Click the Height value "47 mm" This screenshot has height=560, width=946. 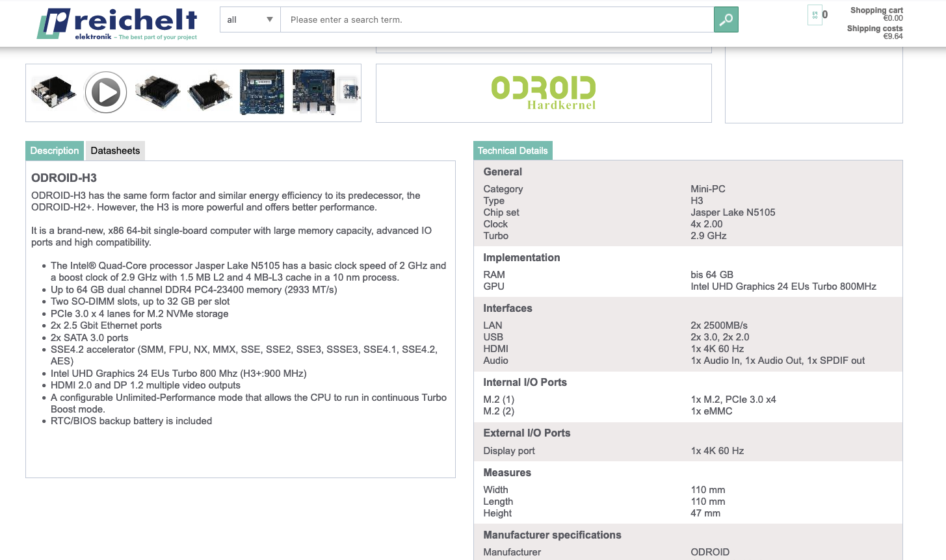[x=705, y=513]
